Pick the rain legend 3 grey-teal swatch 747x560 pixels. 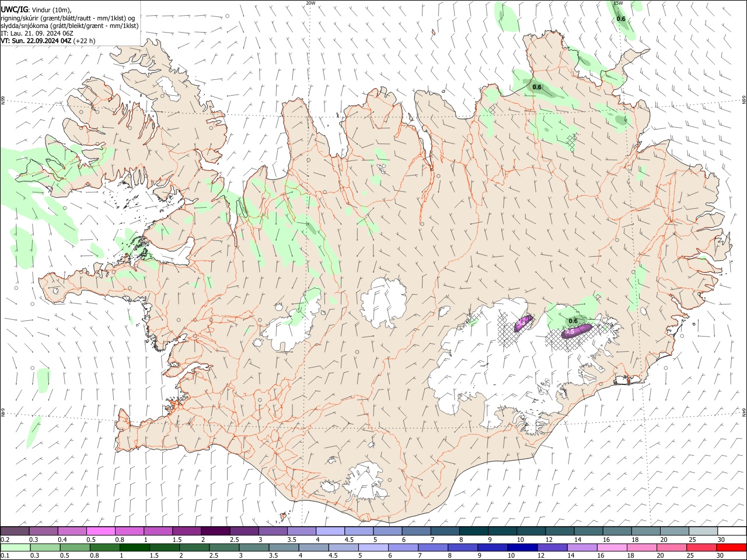click(253, 547)
